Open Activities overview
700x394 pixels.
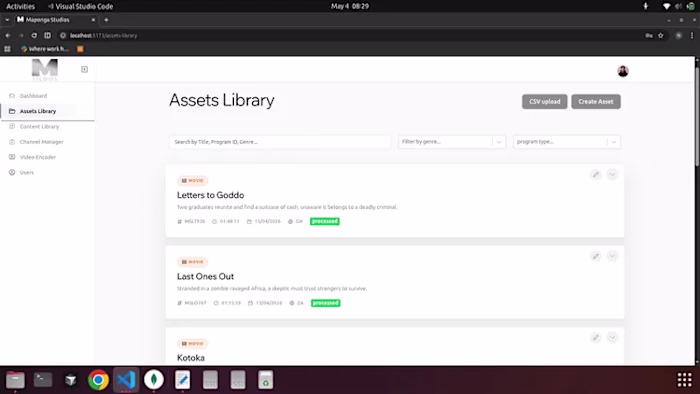click(x=20, y=6)
